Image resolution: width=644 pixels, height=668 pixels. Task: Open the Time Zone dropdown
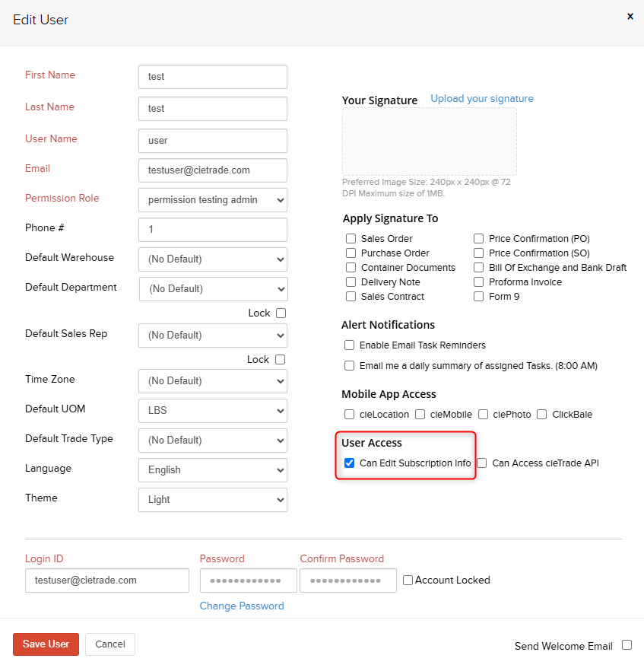pos(213,381)
